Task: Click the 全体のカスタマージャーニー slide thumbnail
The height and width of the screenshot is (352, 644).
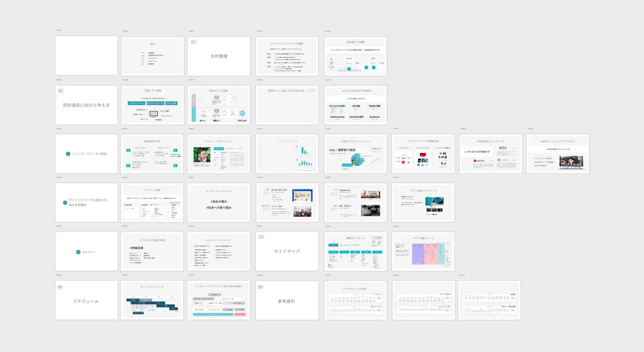Action: click(x=355, y=154)
